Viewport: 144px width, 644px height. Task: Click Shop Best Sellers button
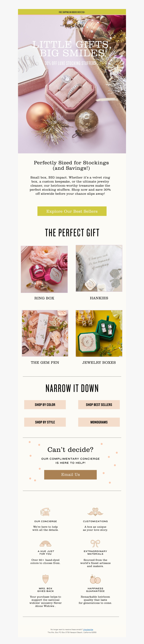click(99, 405)
